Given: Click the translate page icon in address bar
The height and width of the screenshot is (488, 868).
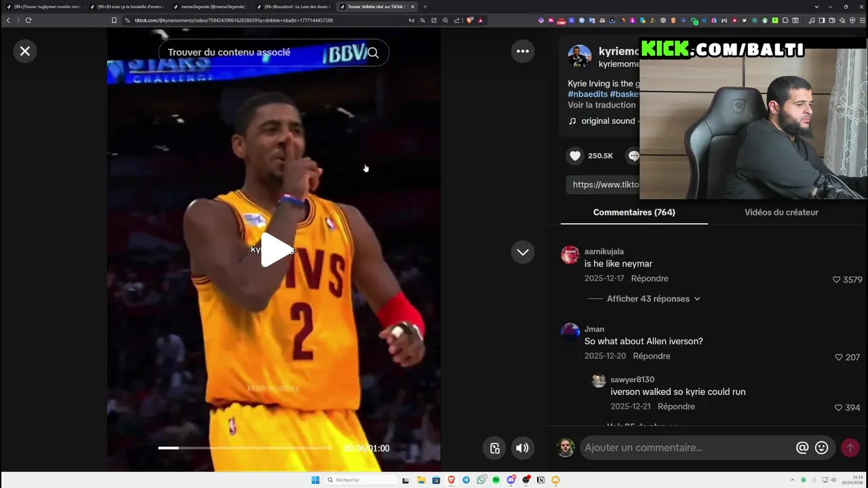Looking at the screenshot, I should coord(422,20).
